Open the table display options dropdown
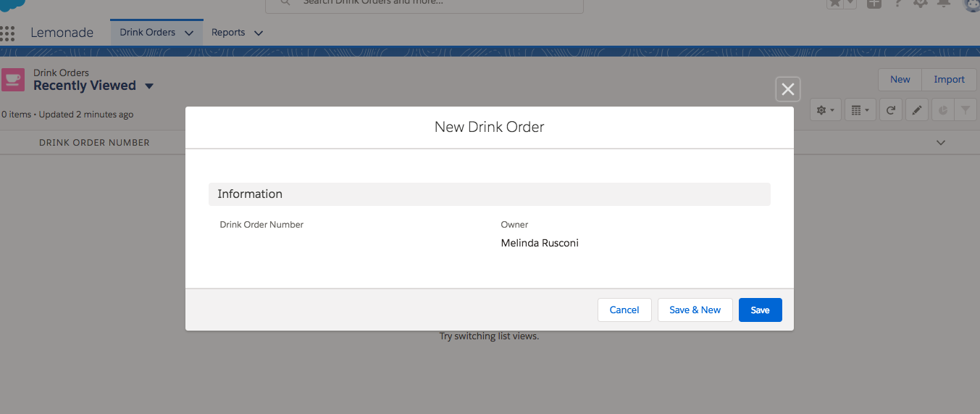 (860, 110)
